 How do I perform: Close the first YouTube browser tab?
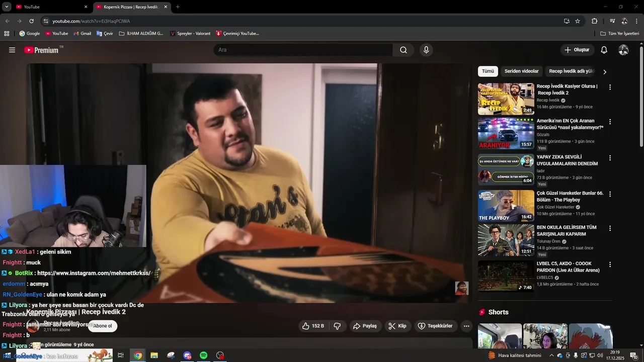pyautogui.click(x=86, y=7)
